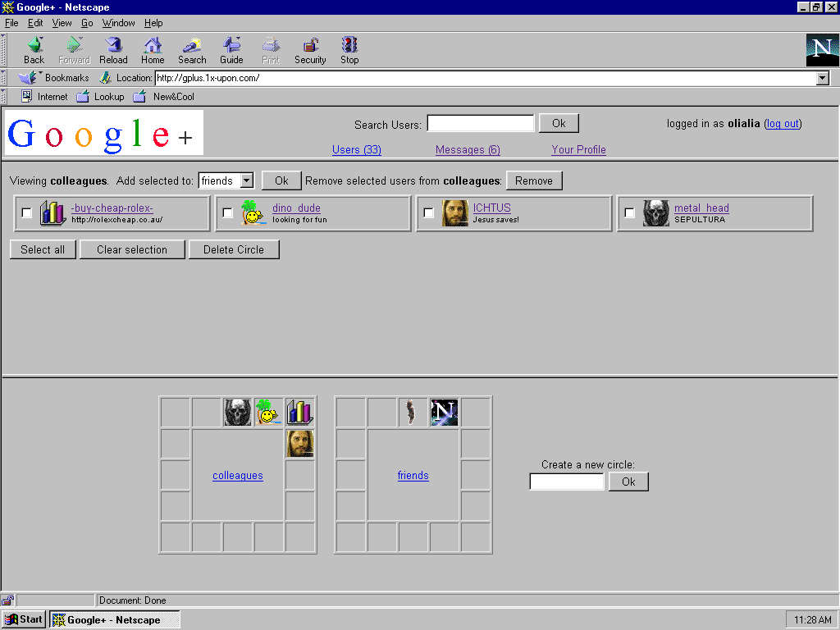Open the Go menu
The height and width of the screenshot is (630, 840).
87,23
